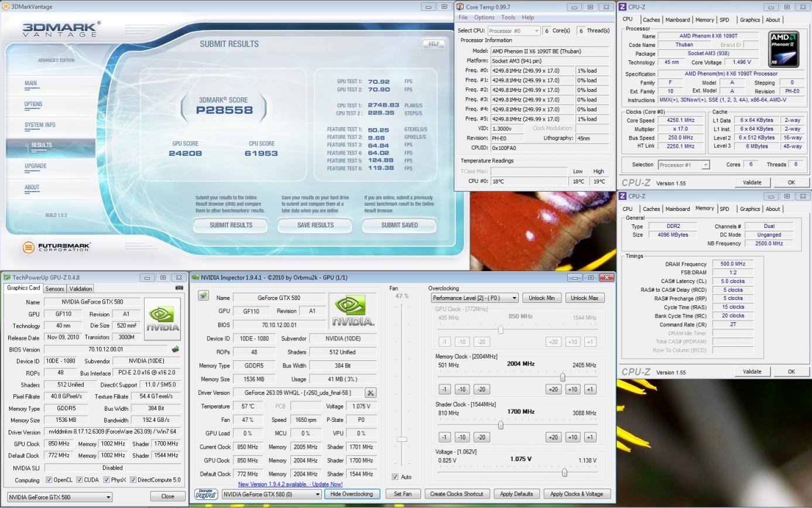Image resolution: width=812 pixels, height=508 pixels.
Task: Open SPD tab in lower CPU-Z window
Action: 724,209
